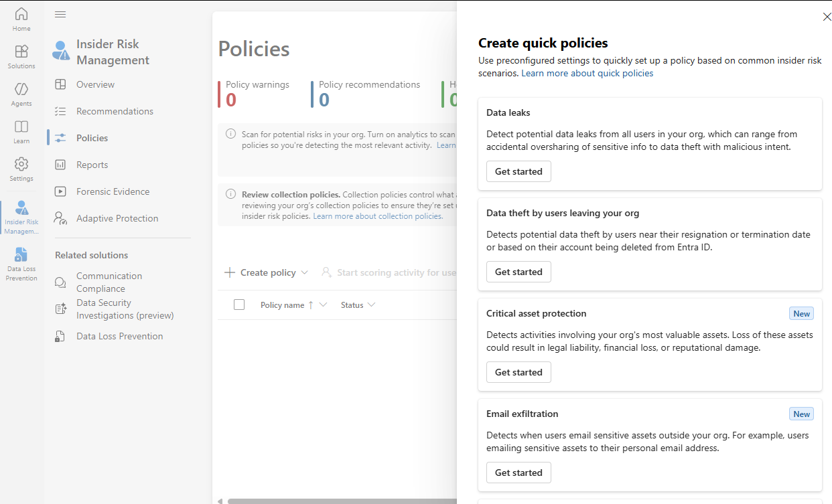Click the Adaptive Protection person icon
Screen dimensions: 832x504
coord(60,218)
